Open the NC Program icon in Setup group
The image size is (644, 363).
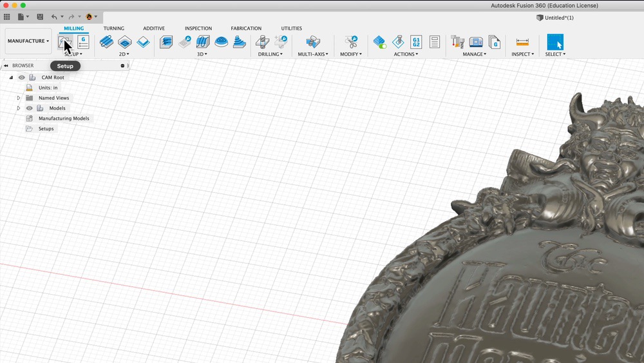point(83,42)
